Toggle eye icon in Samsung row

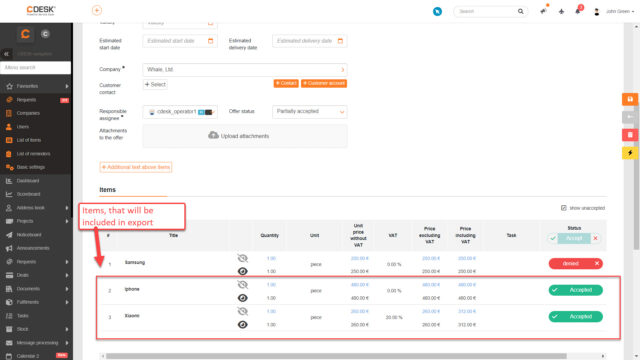pyautogui.click(x=242, y=271)
